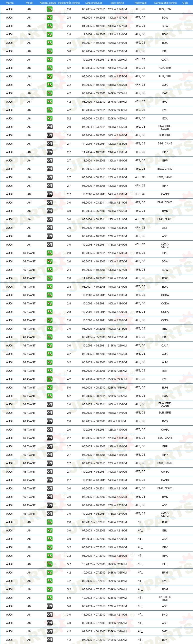
Task: Select the engine code text BPJ, BYK
Action: point(165,9)
